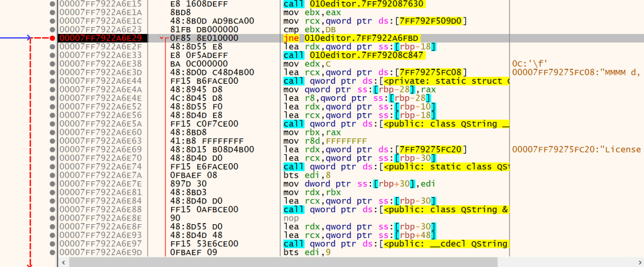
Task: Toggle breakpoint dot beside address 00007FF7922A6E1C
Action: point(52,21)
